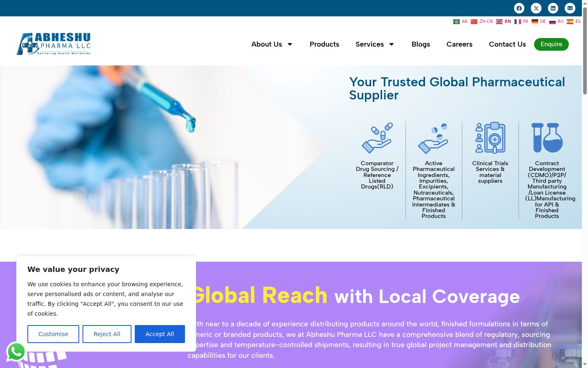Open the LinkedIn social icon
Image resolution: width=588 pixels, height=368 pixels.
553,8
